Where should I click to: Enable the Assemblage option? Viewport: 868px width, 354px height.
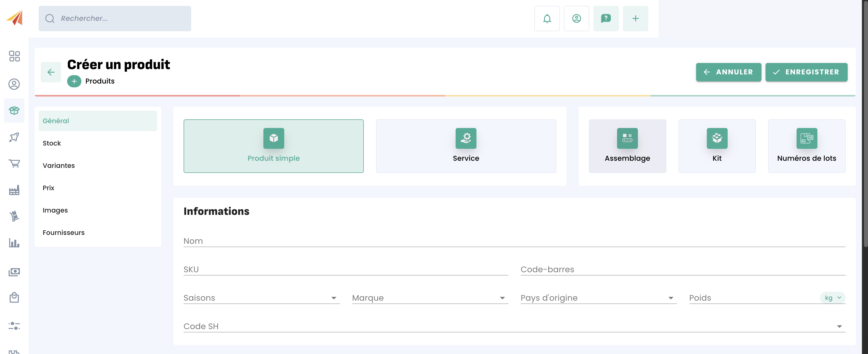[x=627, y=146]
